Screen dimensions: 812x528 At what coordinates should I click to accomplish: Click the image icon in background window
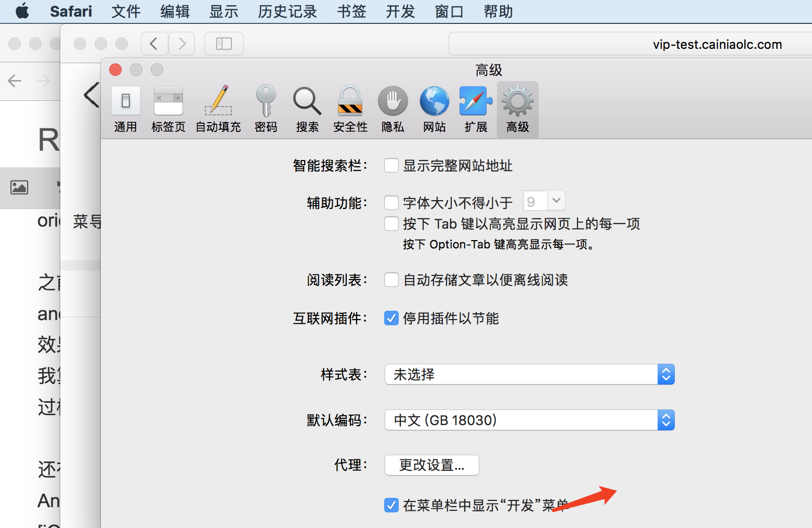19,187
